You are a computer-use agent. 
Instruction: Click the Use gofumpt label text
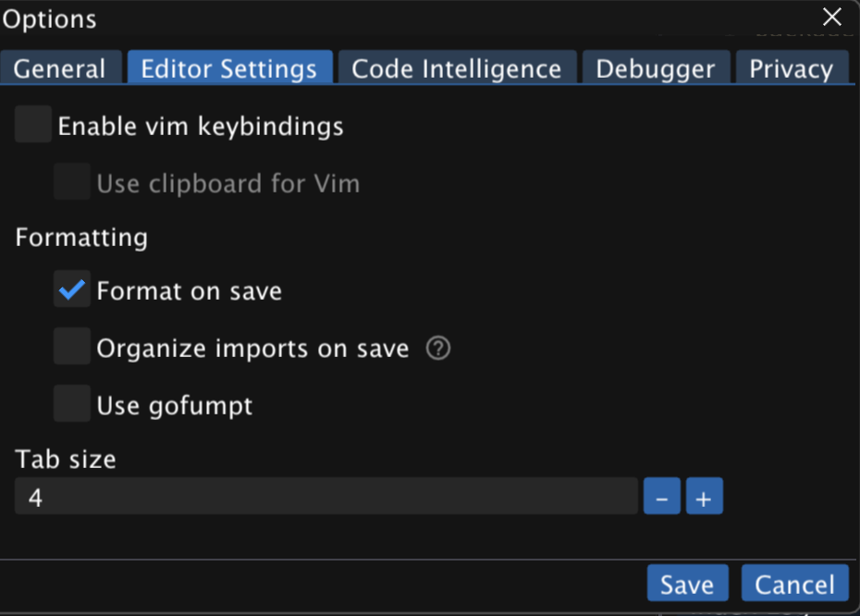(x=174, y=405)
